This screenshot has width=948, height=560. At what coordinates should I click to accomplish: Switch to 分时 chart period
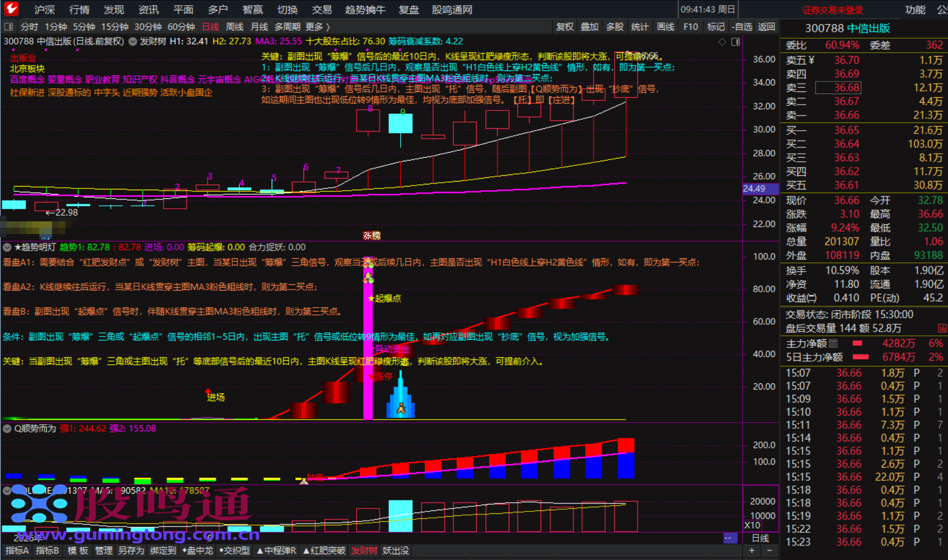(x=29, y=27)
